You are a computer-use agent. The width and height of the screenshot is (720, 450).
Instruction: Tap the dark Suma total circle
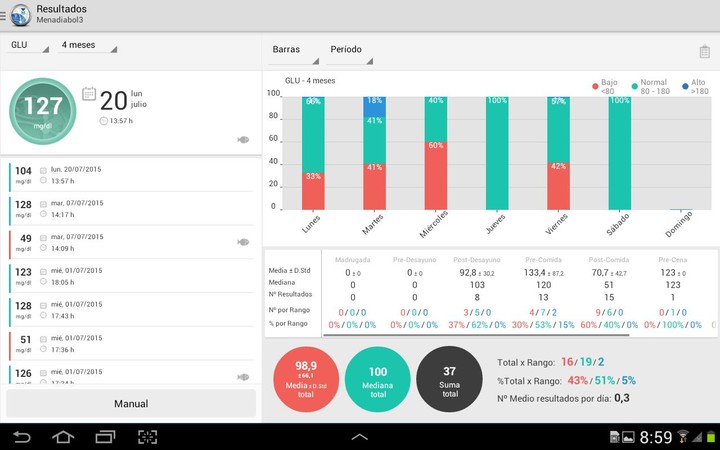tap(449, 375)
